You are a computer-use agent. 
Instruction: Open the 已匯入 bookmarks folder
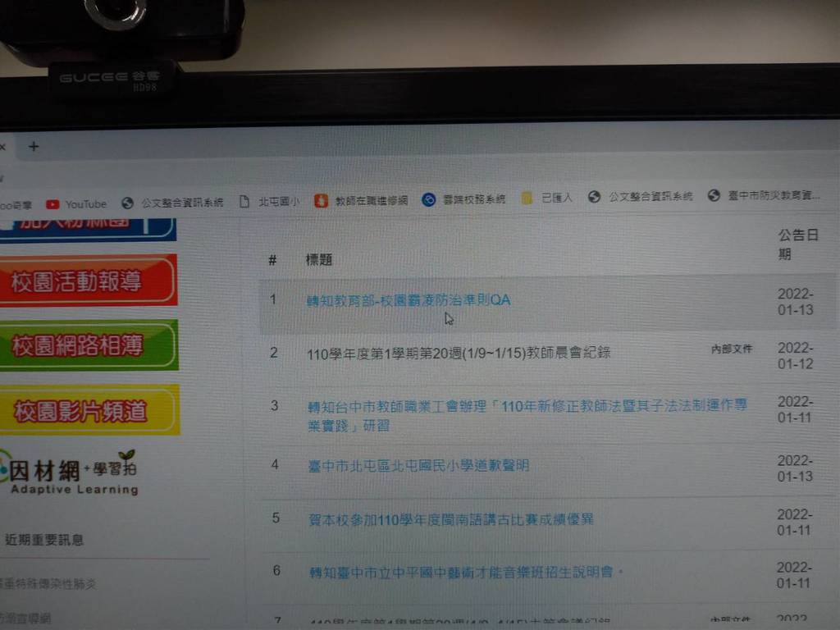click(x=547, y=199)
